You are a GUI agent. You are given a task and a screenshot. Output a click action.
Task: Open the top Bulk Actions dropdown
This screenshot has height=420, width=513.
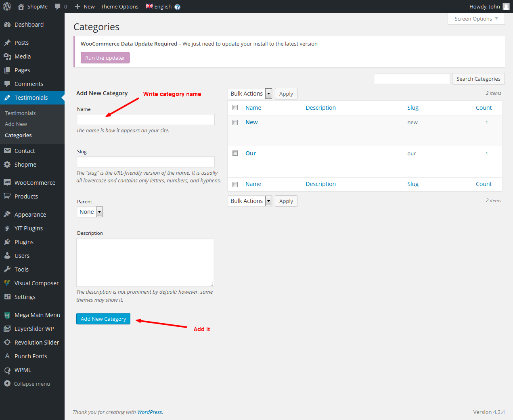tap(250, 94)
